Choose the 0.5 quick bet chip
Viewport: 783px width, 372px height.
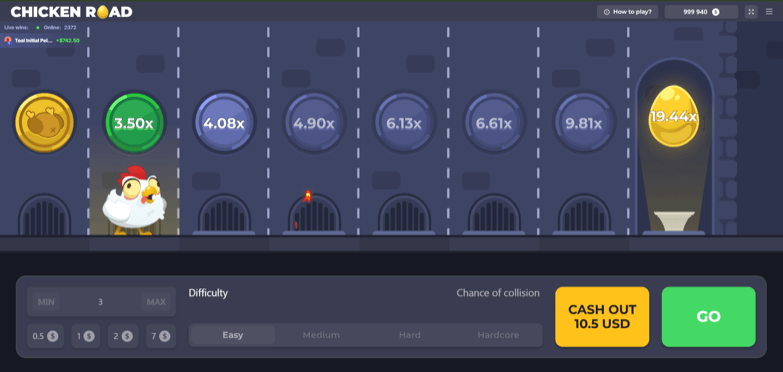45,336
